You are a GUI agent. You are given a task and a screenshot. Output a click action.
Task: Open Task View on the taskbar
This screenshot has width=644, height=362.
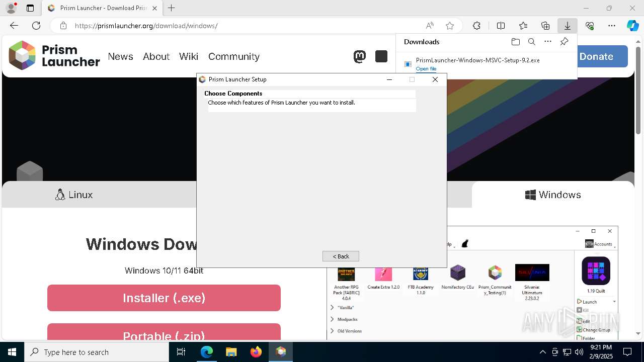181,352
